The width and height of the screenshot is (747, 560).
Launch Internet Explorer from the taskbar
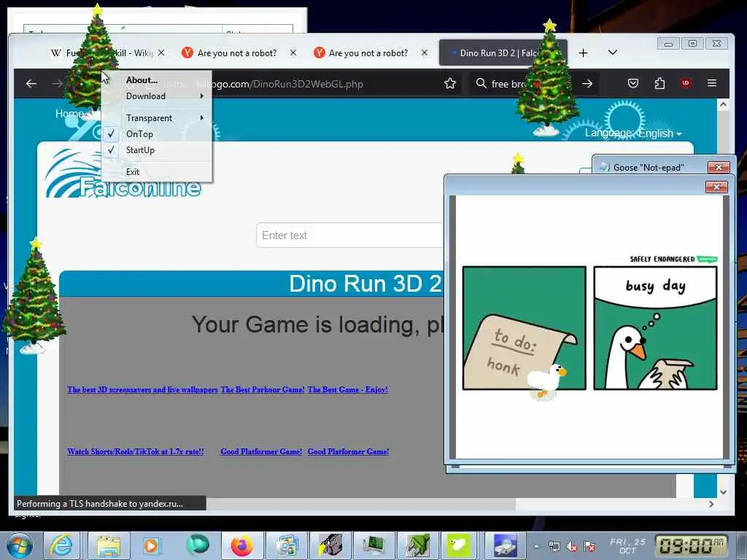coord(62,545)
